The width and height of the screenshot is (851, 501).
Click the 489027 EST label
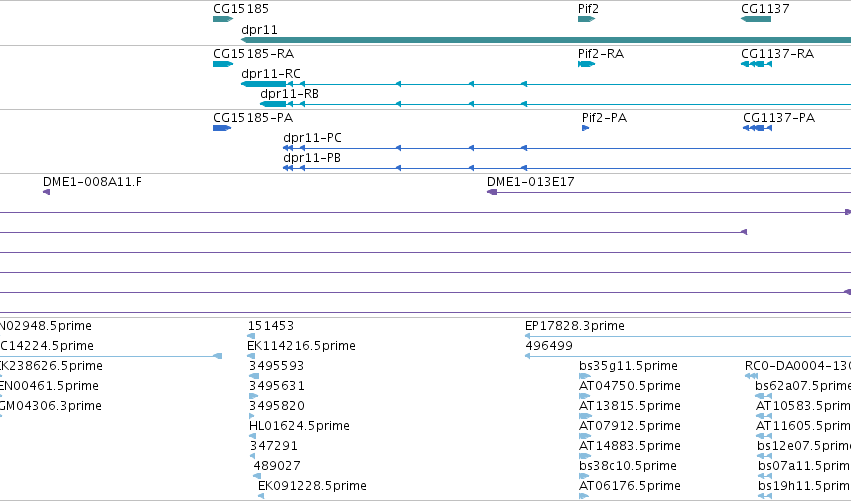(277, 466)
